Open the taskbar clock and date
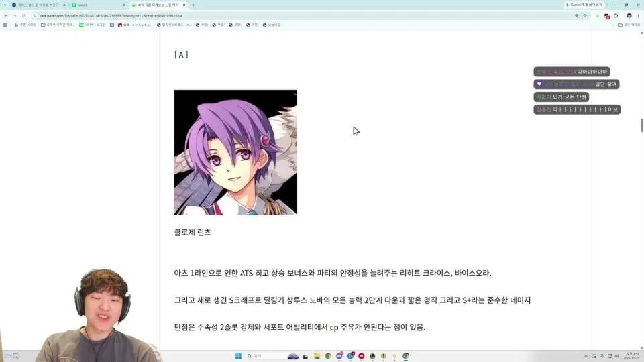Screen dimensions: 644x362 click(633, 356)
